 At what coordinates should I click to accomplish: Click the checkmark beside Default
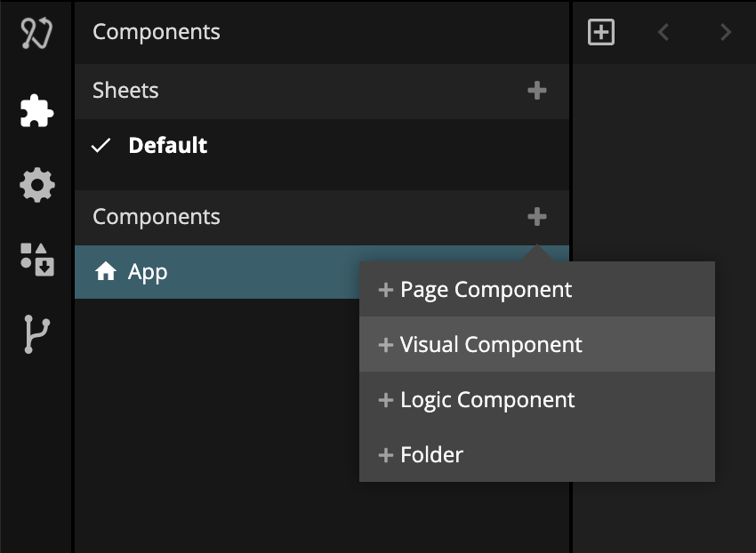101,146
